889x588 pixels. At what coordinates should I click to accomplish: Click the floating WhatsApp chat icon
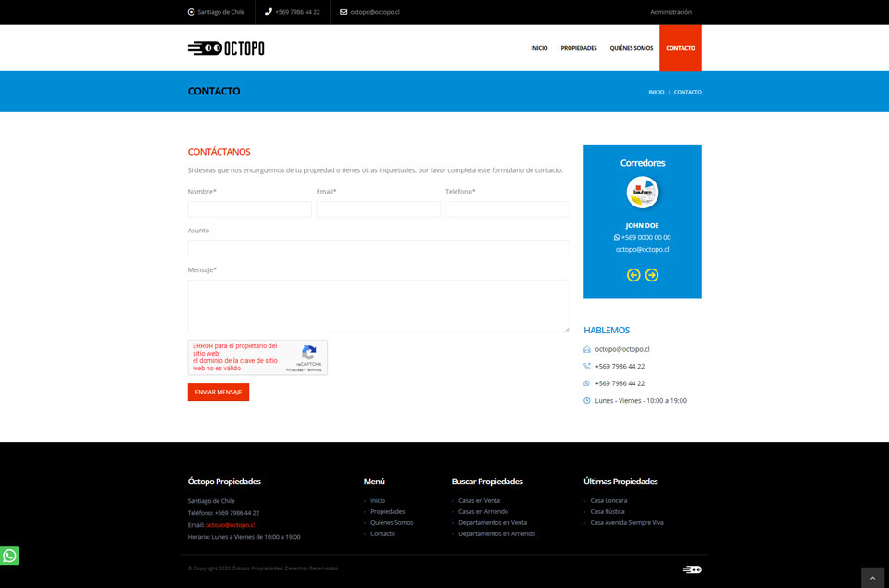[9, 556]
